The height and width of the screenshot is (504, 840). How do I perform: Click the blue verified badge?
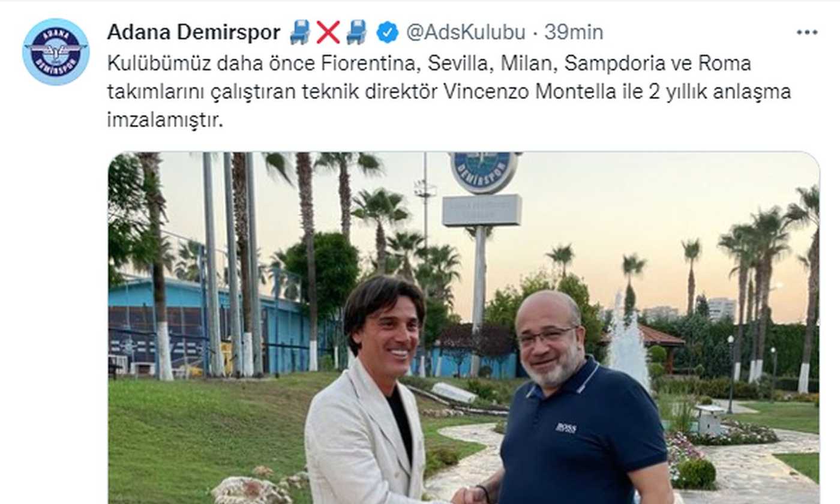[388, 32]
